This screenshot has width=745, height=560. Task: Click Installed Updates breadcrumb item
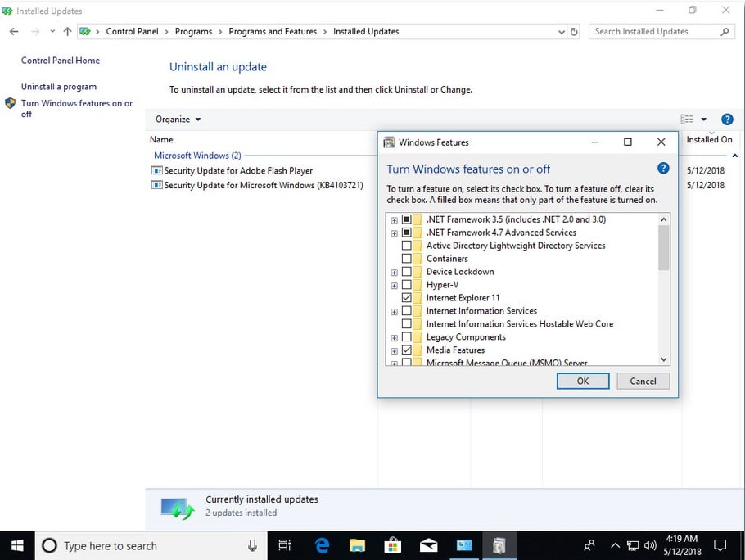[x=366, y=31]
